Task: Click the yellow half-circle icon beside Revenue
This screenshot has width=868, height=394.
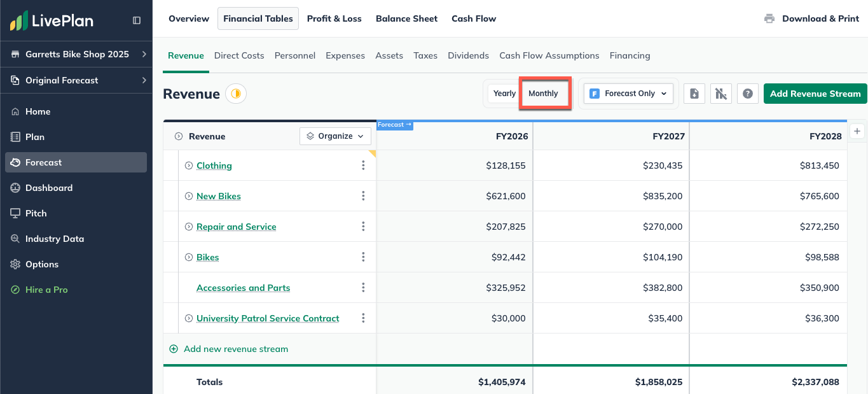Action: [236, 94]
